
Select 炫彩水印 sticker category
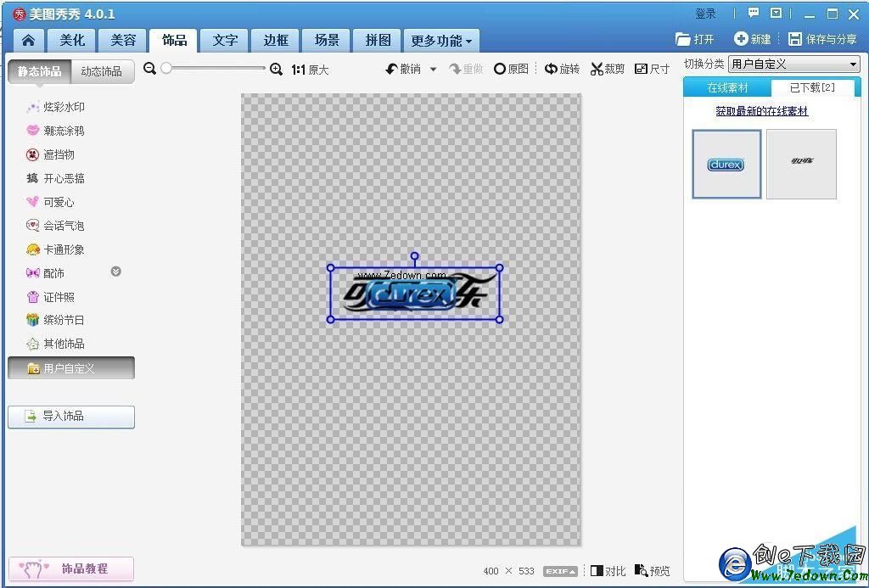click(x=55, y=107)
